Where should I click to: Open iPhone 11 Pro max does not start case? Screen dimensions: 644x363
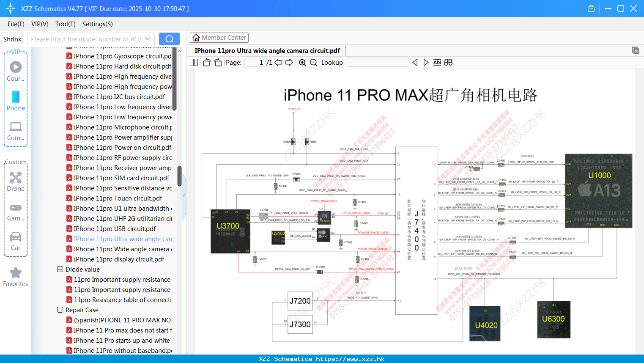[x=119, y=330]
